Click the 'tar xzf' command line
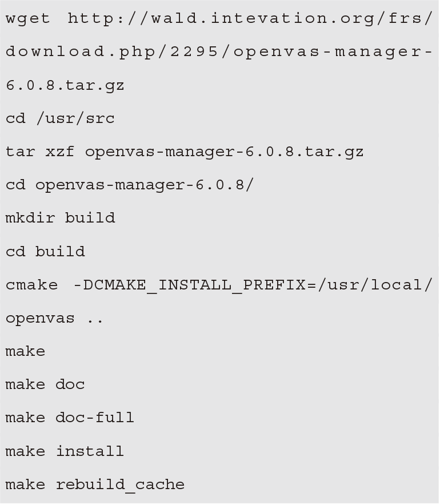Viewport: 440px width, 504px height. pos(185,152)
